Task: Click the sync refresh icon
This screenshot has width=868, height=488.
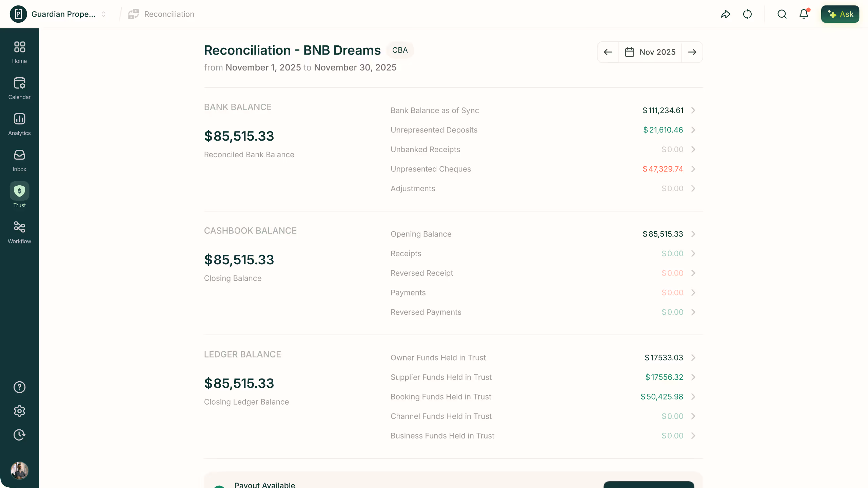Action: (747, 14)
